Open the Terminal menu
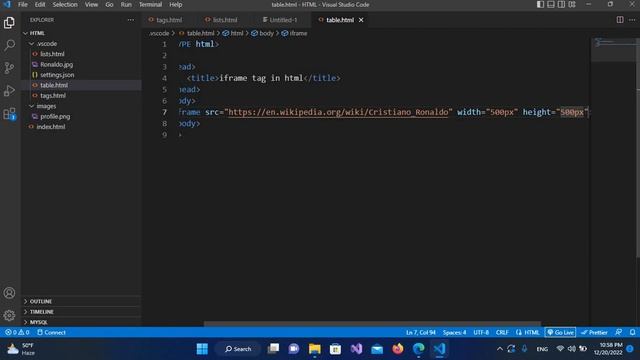This screenshot has height=360, width=640. [x=151, y=4]
